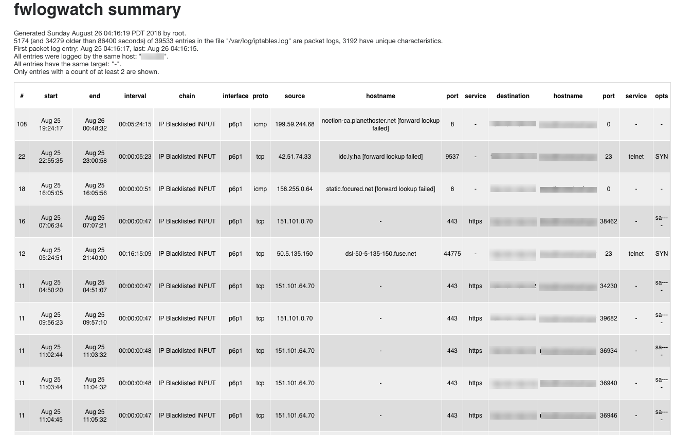Select the interface column header
675x435 pixels.
click(x=235, y=96)
